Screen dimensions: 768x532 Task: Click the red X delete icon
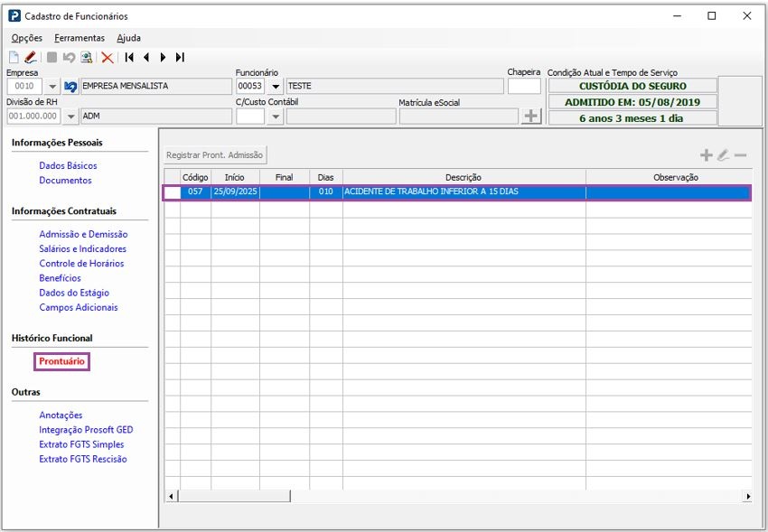tap(108, 57)
